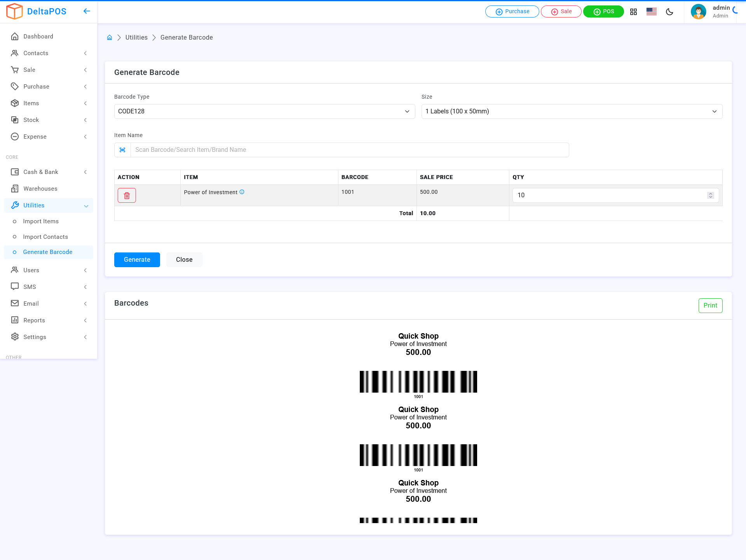Expand the Settings menu chevron
This screenshot has height=560, width=746.
85,337
